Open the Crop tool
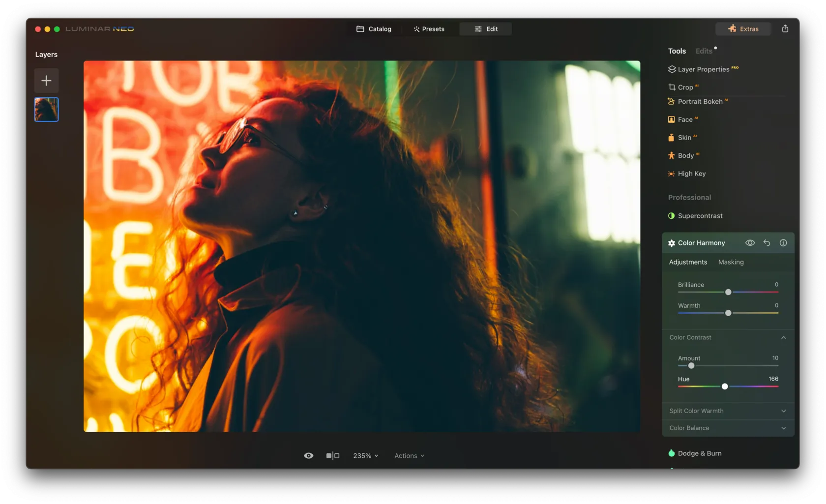This screenshot has height=504, width=826. pos(685,87)
